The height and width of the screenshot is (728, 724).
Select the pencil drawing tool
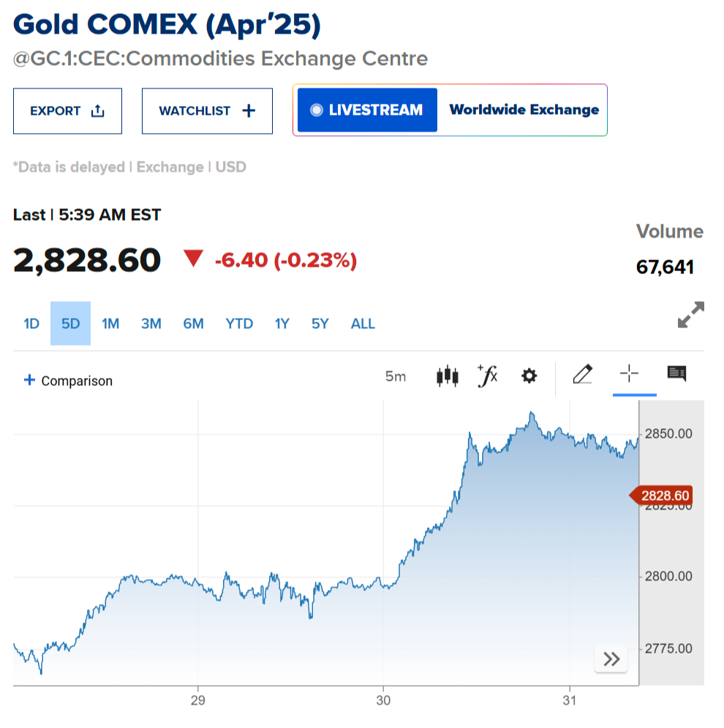[x=582, y=375]
